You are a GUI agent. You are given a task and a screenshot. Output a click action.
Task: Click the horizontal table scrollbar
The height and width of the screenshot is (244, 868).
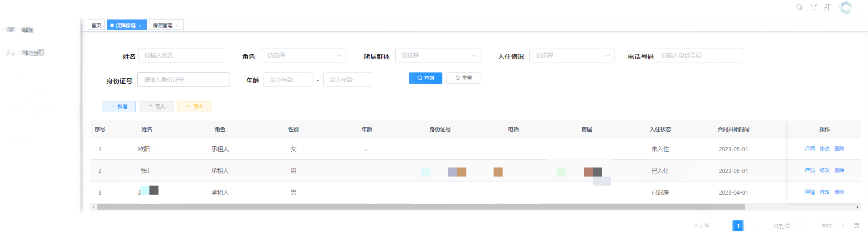click(x=421, y=207)
